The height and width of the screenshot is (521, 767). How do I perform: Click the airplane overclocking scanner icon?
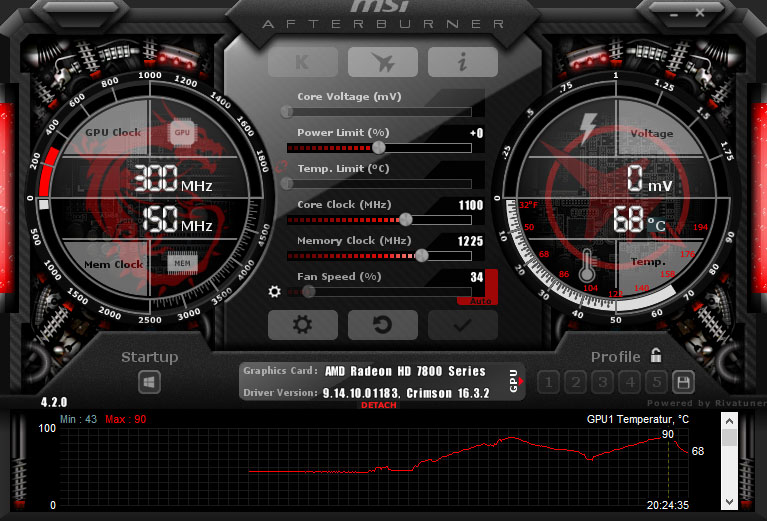(x=383, y=62)
